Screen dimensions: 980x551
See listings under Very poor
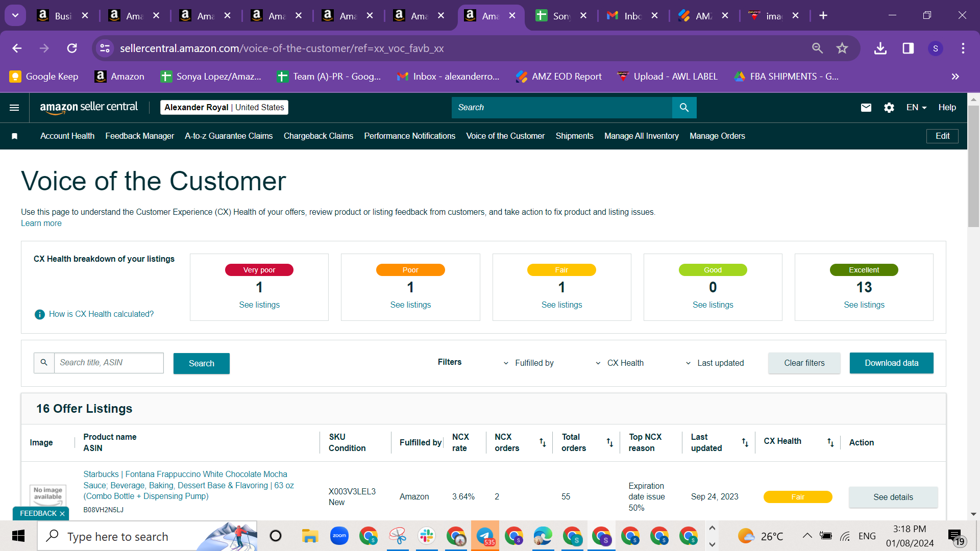[x=259, y=305]
